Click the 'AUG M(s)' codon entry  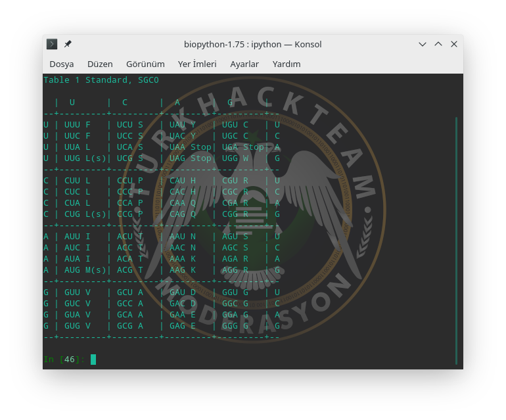click(x=85, y=270)
